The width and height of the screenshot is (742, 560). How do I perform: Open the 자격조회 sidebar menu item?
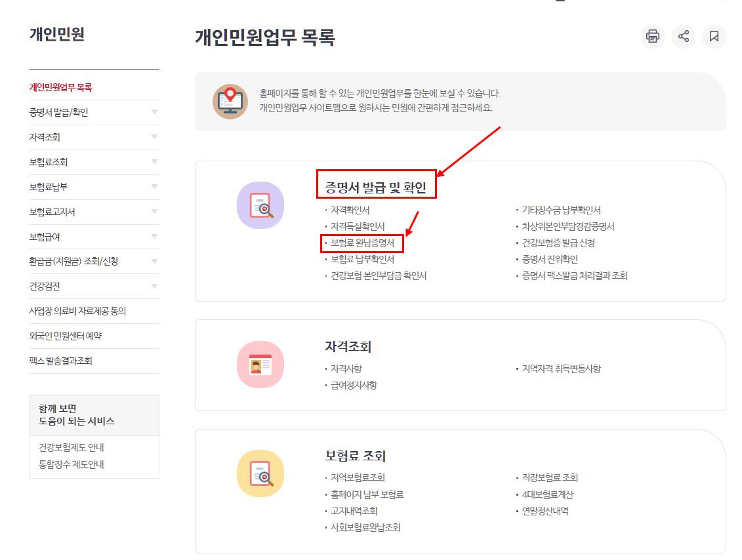click(45, 137)
